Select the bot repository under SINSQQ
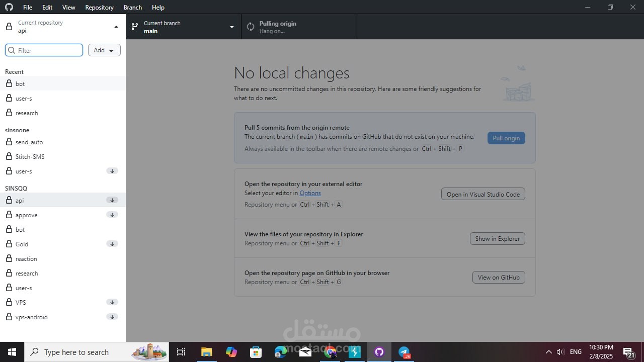 (63, 230)
